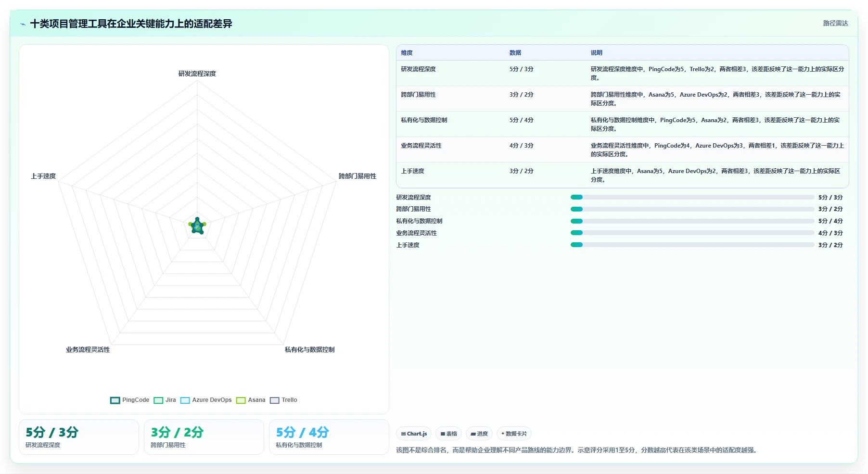Toggle Jira legend swatch

158,400
